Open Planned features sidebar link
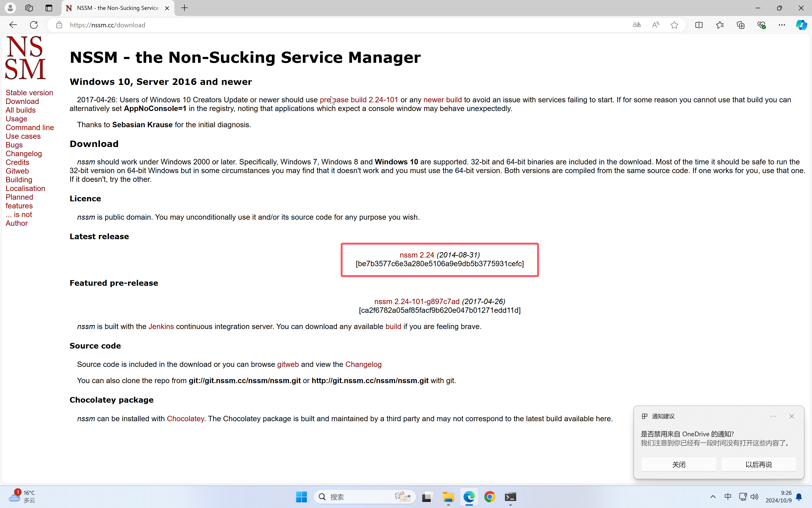The image size is (812, 508). click(19, 202)
